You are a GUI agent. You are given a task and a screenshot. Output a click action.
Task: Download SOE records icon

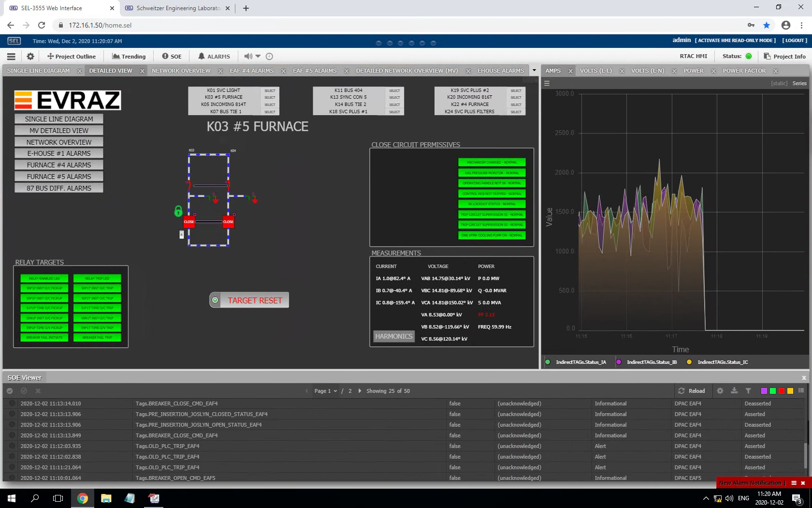click(734, 391)
